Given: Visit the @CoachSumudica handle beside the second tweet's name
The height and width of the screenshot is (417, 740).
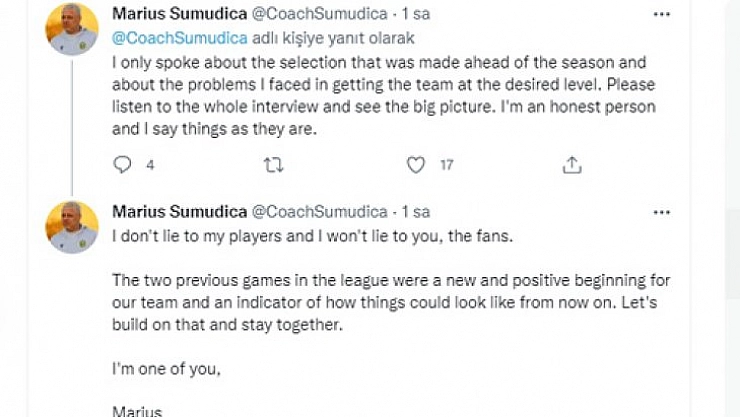Looking at the screenshot, I should click(317, 212).
